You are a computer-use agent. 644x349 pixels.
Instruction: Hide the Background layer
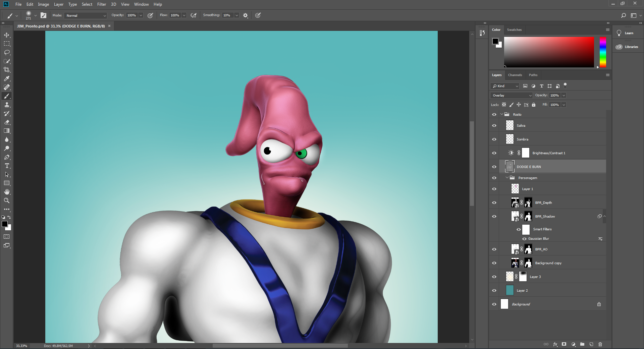494,304
